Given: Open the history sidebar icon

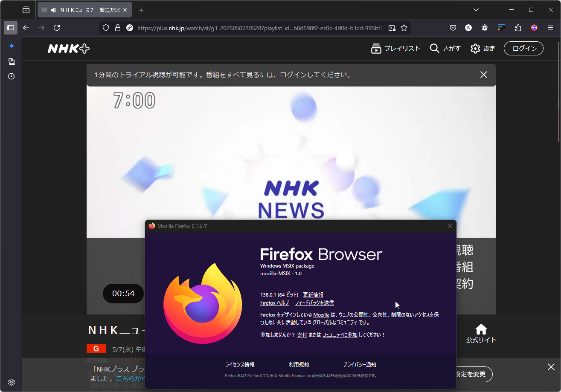Looking at the screenshot, I should (11, 76).
